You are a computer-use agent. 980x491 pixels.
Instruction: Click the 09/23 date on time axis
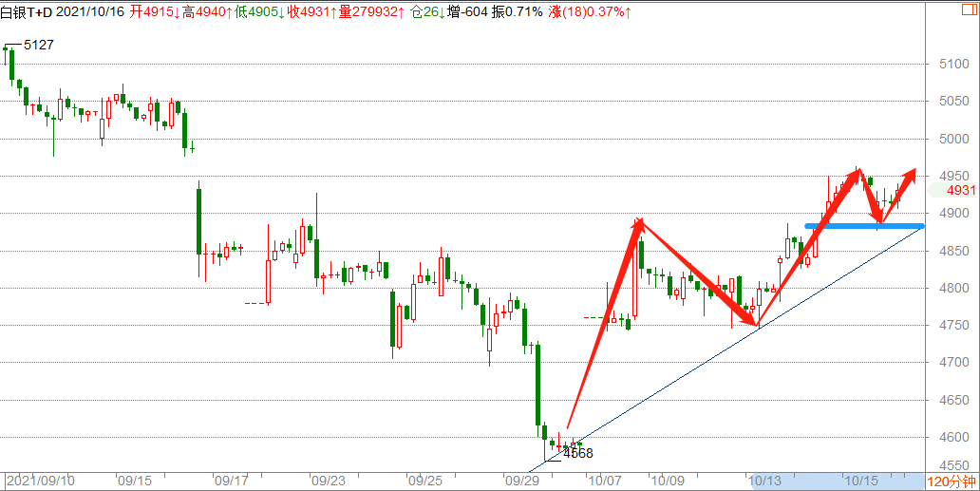point(329,482)
